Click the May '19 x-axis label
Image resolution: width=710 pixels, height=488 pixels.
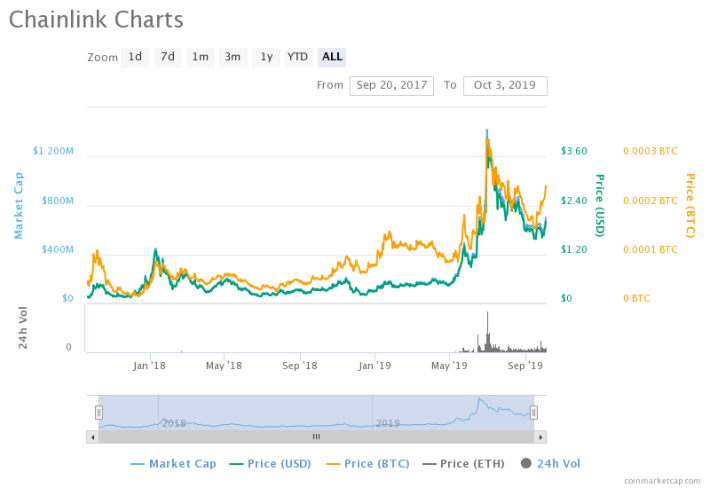click(449, 365)
